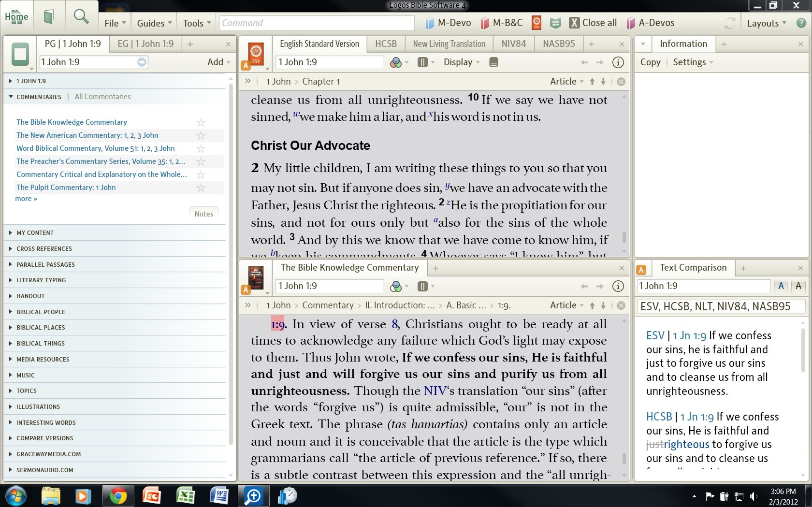Click Copy in Information panel

coord(650,62)
